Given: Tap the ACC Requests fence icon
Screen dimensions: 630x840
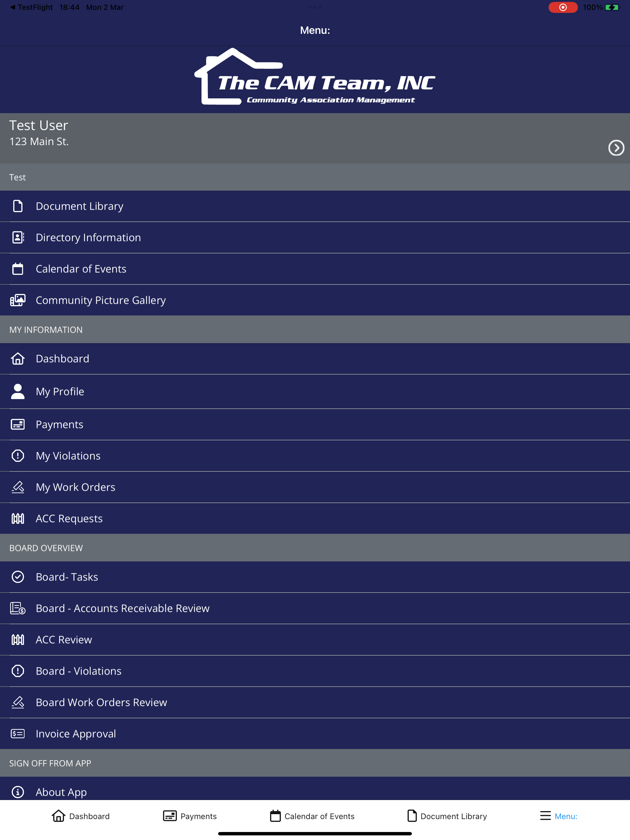Looking at the screenshot, I should (x=18, y=518).
